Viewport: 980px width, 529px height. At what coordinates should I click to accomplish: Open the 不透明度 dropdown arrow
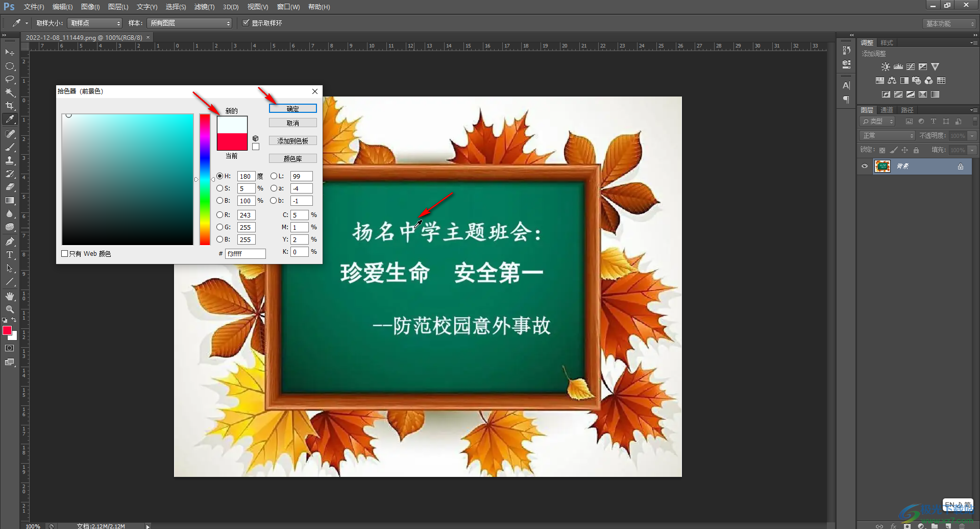click(x=972, y=136)
